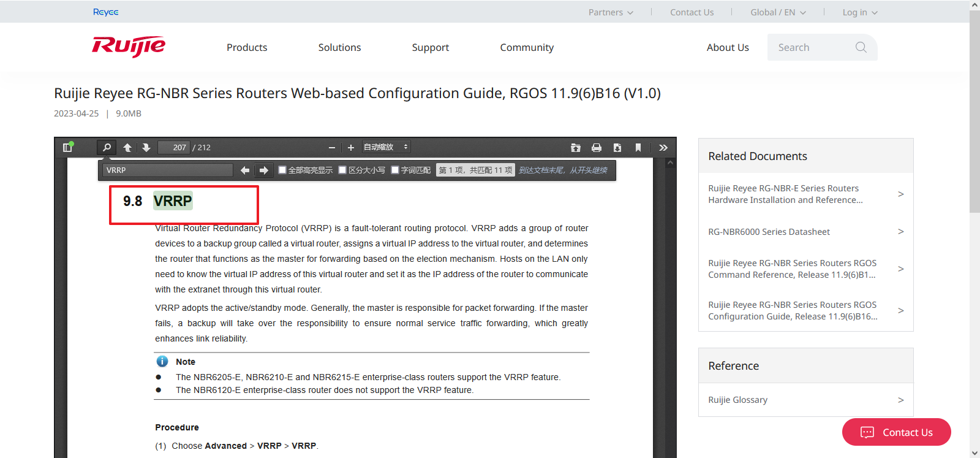Image resolution: width=980 pixels, height=458 pixels.
Task: Enable 区分大小写 match case checkbox
Action: pyautogui.click(x=342, y=170)
